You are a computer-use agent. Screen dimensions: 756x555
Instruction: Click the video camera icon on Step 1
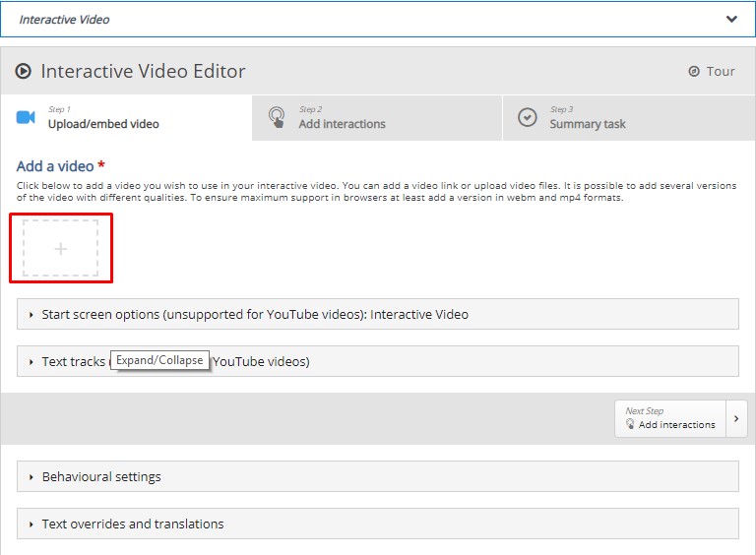click(27, 118)
